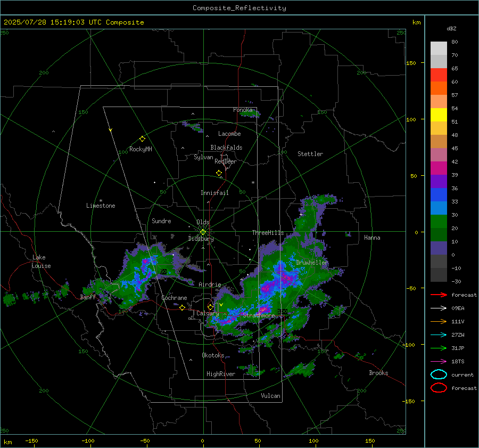The height and width of the screenshot is (448, 479).
Task: Click the radar center diamond above Didsbury
Action: [x=203, y=232]
